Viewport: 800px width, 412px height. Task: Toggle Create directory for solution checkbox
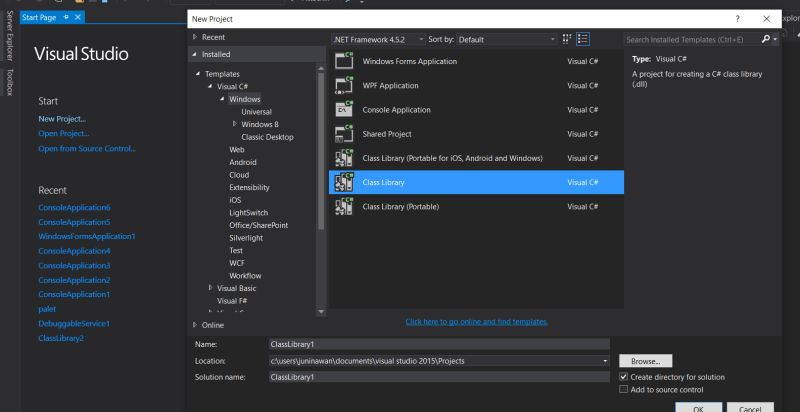[x=623, y=377]
